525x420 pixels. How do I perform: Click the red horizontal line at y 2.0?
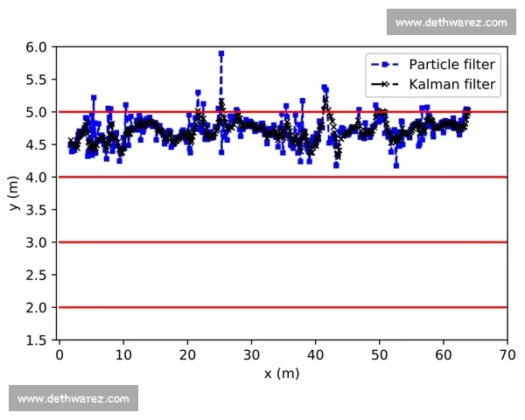coord(280,307)
